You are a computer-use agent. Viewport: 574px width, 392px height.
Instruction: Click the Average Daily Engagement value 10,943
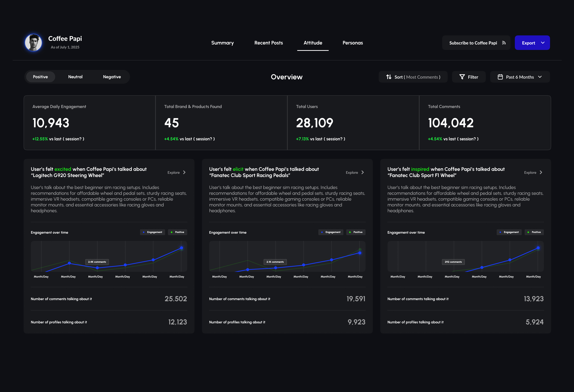coord(51,123)
